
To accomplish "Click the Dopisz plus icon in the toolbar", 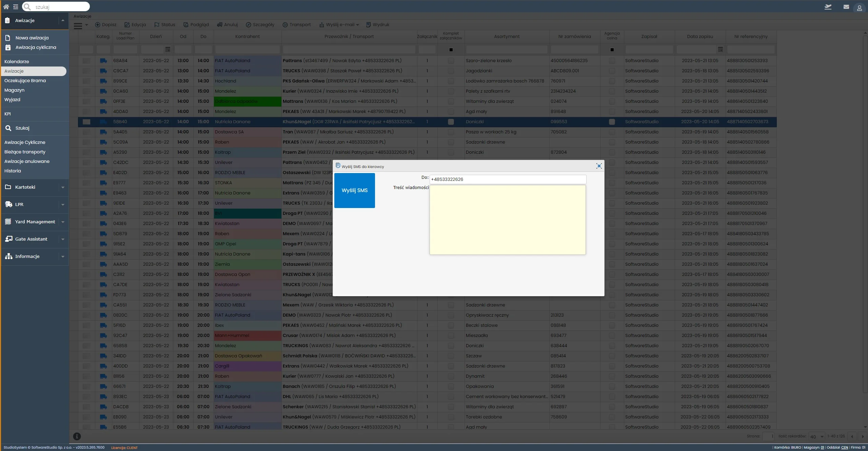I will (98, 25).
